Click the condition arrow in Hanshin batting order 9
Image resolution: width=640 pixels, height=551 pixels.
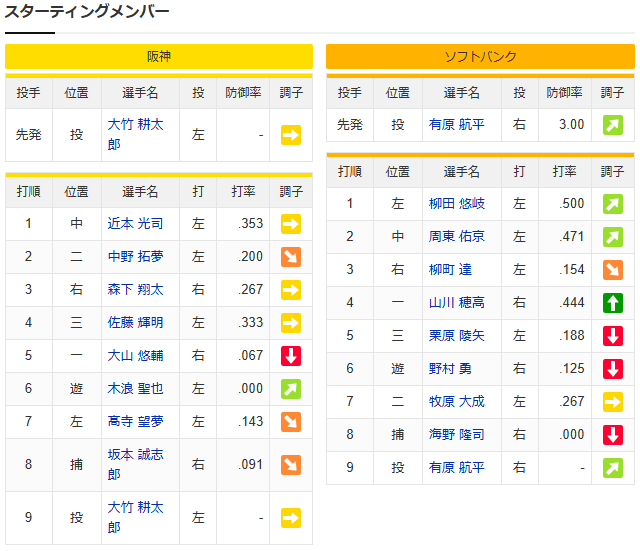[x=291, y=518]
